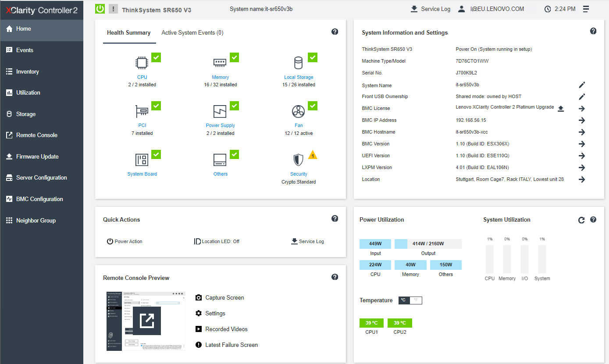This screenshot has height=364, width=609.
Task: Click the gray alert exclamation icon
Action: point(113,9)
